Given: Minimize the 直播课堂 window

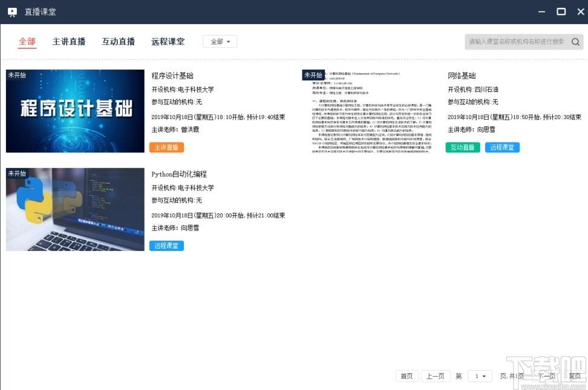Looking at the screenshot, I should tap(541, 12).
